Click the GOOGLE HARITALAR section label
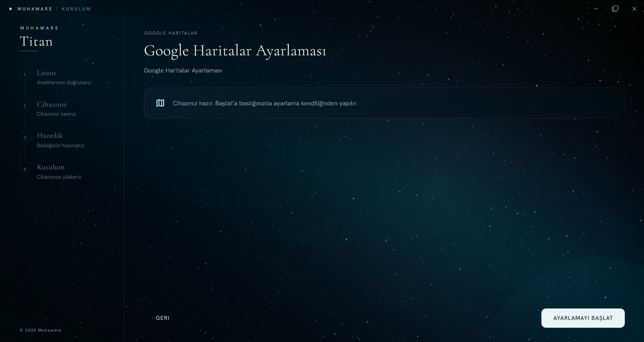Viewport: 644px width, 342px height. [x=171, y=33]
